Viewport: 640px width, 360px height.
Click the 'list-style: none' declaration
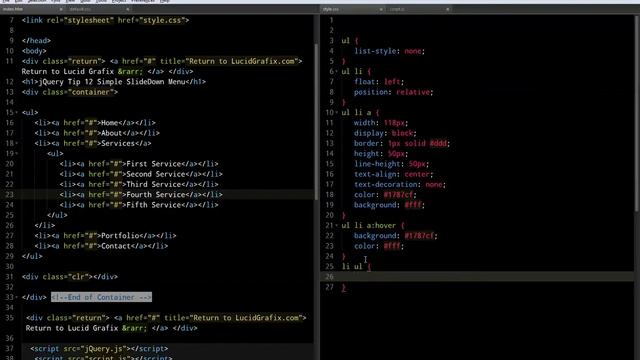pyautogui.click(x=389, y=51)
